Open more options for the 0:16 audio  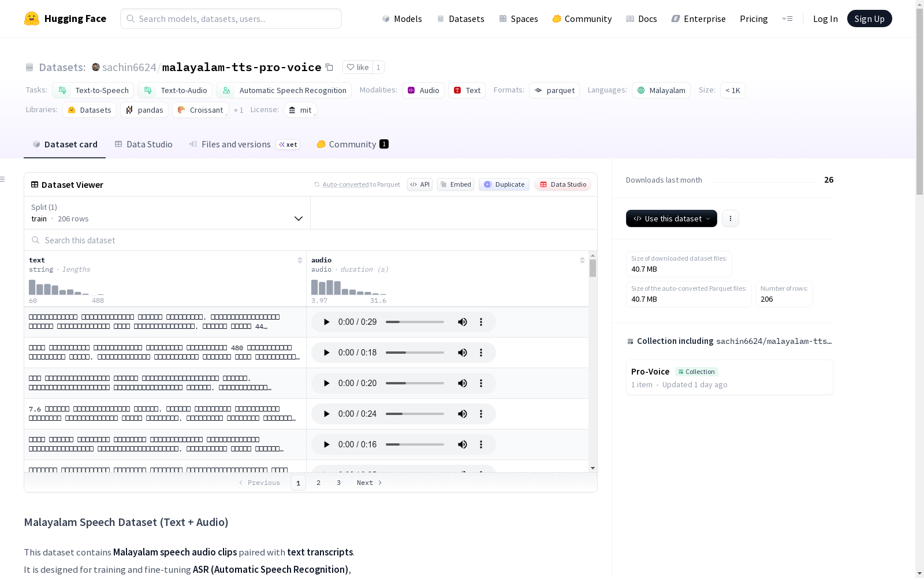[x=481, y=444]
